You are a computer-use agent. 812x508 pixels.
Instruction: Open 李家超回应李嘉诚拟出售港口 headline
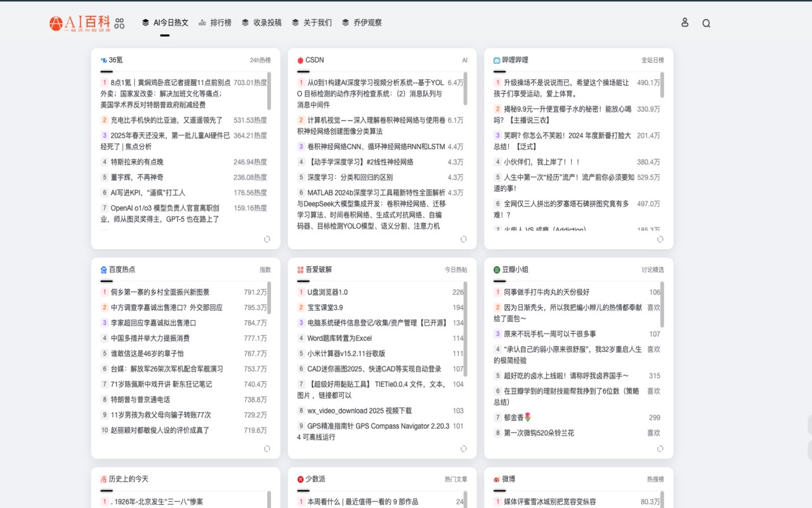[154, 323]
